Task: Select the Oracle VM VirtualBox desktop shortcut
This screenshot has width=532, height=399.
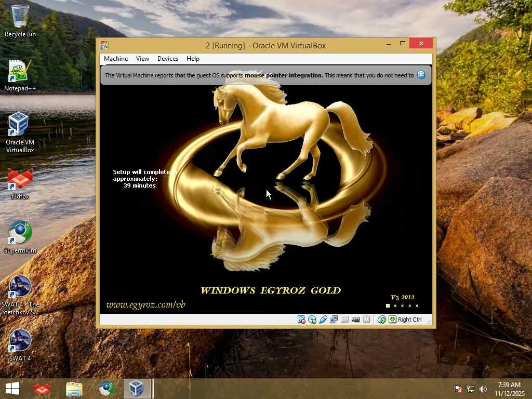Action: [x=20, y=133]
